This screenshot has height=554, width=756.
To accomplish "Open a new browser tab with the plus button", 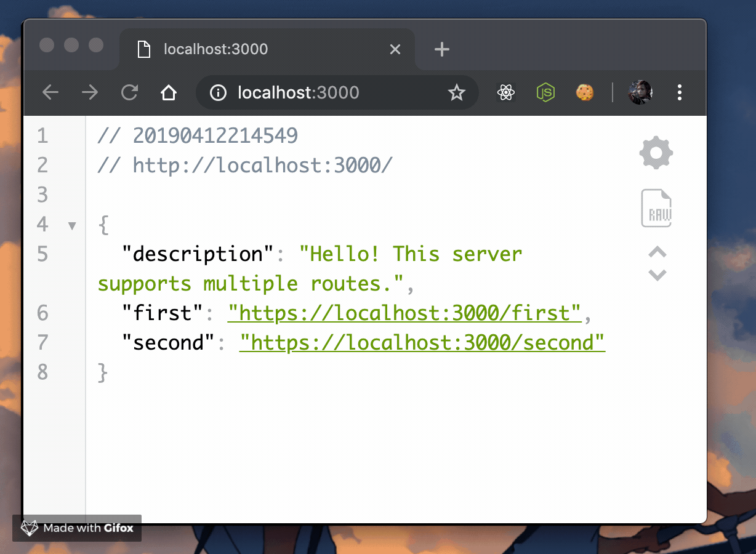I will (x=441, y=49).
